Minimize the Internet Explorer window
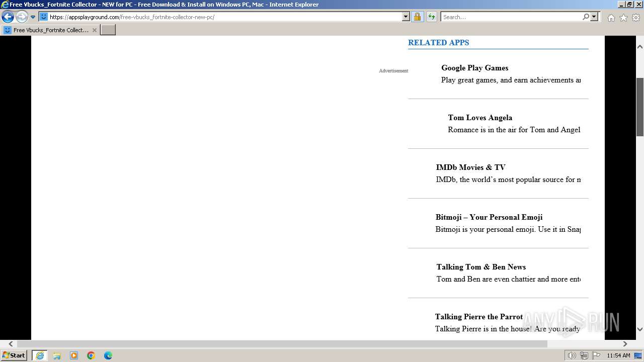Screen dimensions: 644x362 coord(620,5)
